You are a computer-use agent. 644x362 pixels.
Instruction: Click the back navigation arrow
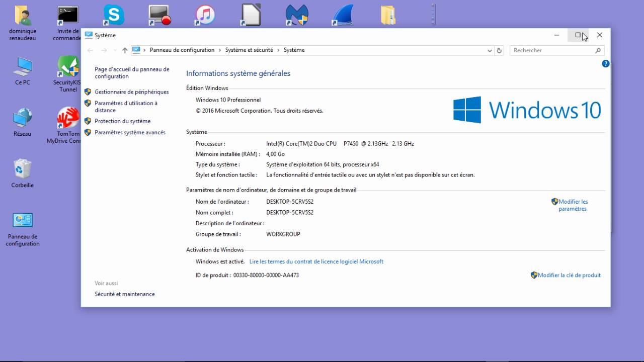tap(90, 50)
